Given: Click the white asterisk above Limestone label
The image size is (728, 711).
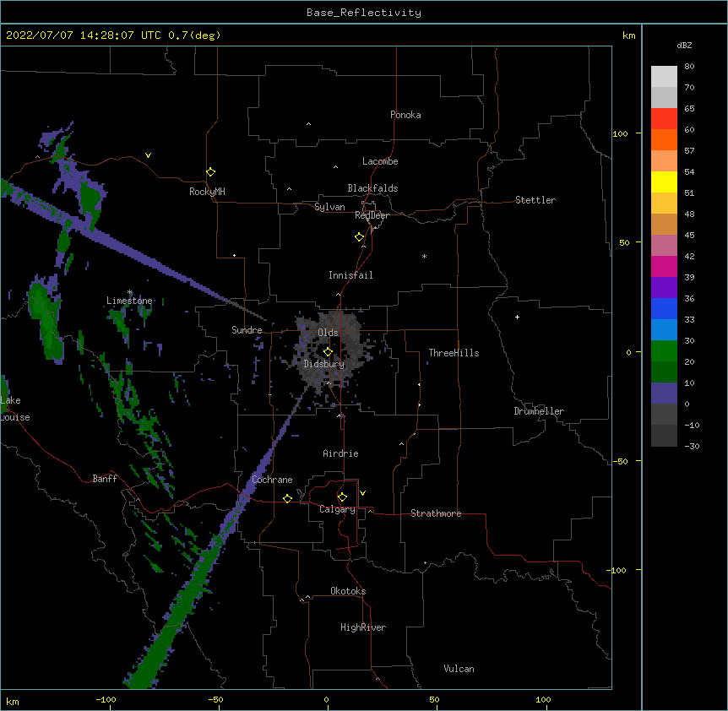Looking at the screenshot, I should tap(129, 292).
